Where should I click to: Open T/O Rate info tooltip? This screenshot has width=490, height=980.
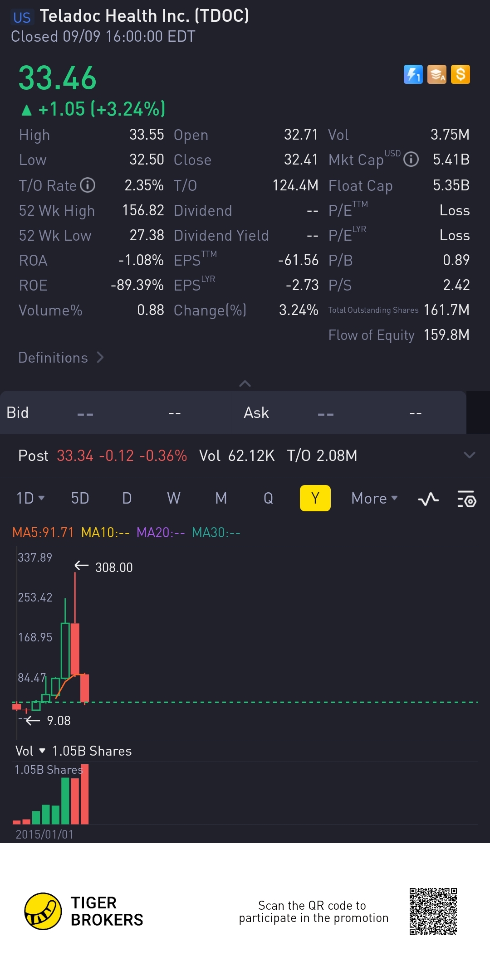coord(88,185)
